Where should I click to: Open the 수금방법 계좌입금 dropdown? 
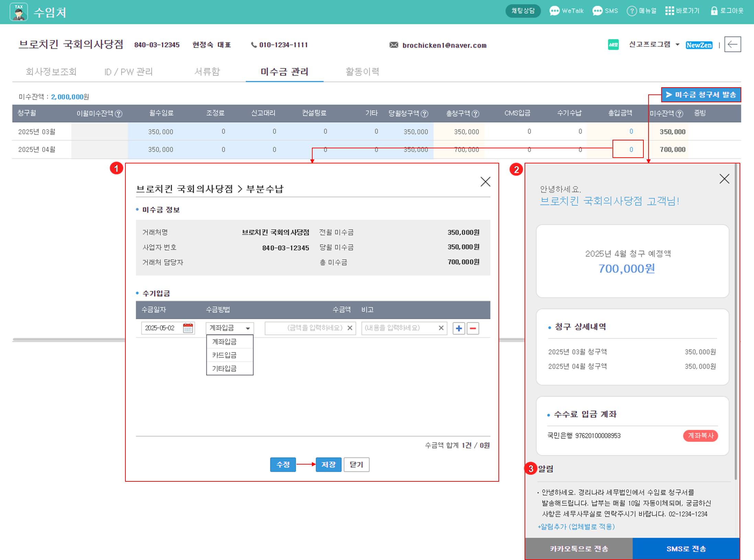click(229, 328)
